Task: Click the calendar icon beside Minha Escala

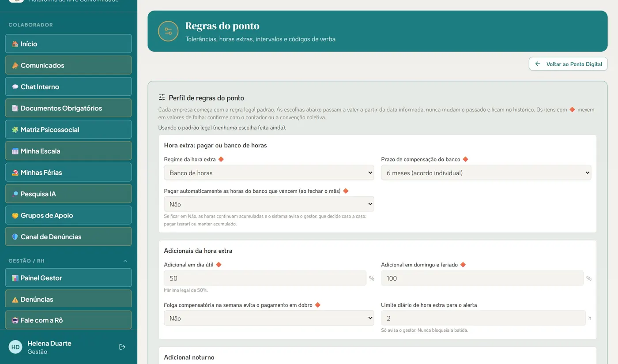Action: click(15, 151)
